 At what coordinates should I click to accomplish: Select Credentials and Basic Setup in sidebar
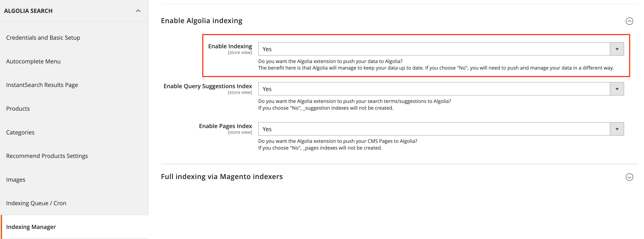(x=43, y=37)
